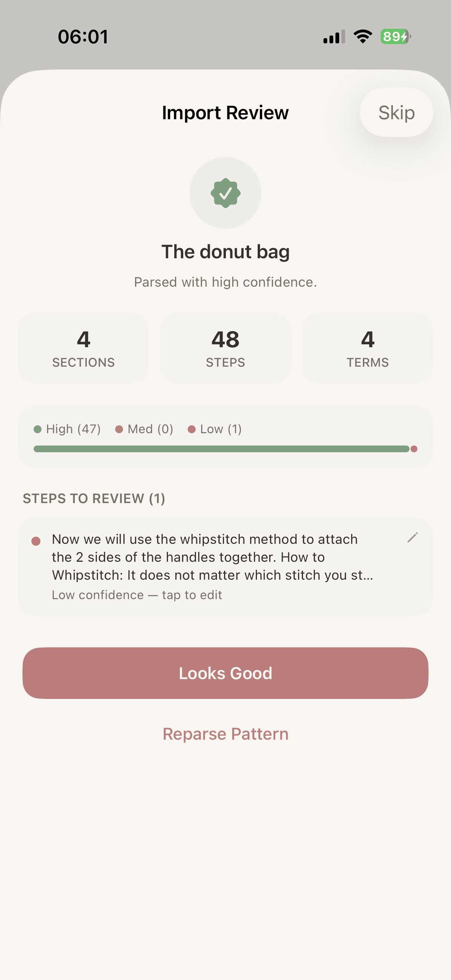Tap the green High confidence dot
Viewport: 451px width, 980px height.
[38, 429]
